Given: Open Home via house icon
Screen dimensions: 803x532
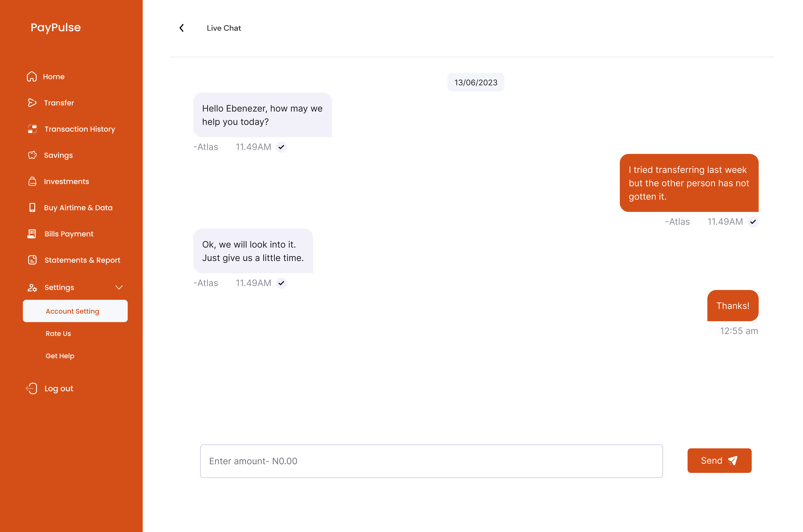Looking at the screenshot, I should (32, 76).
